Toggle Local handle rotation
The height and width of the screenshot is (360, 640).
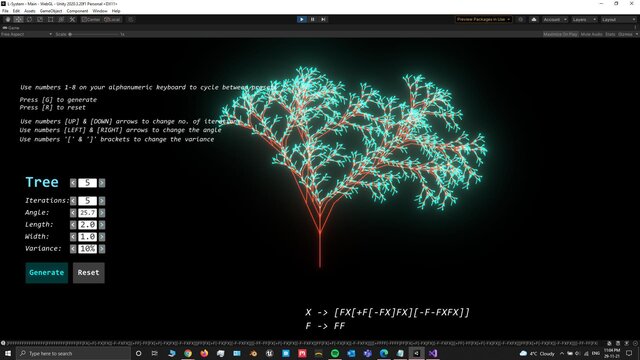(112, 20)
